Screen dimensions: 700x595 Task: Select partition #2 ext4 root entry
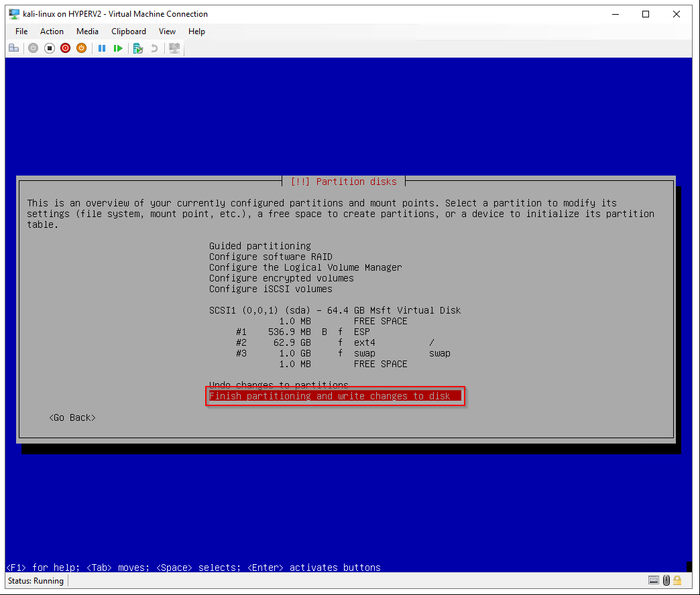[335, 342]
